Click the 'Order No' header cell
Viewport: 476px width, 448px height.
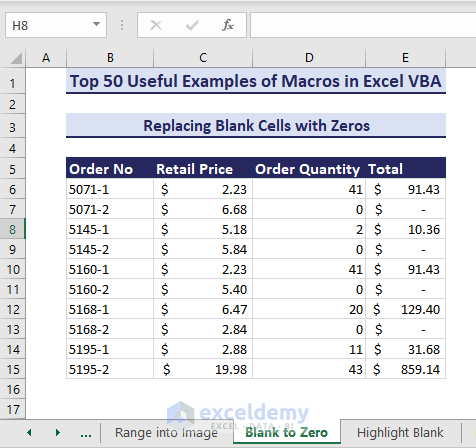pos(110,168)
